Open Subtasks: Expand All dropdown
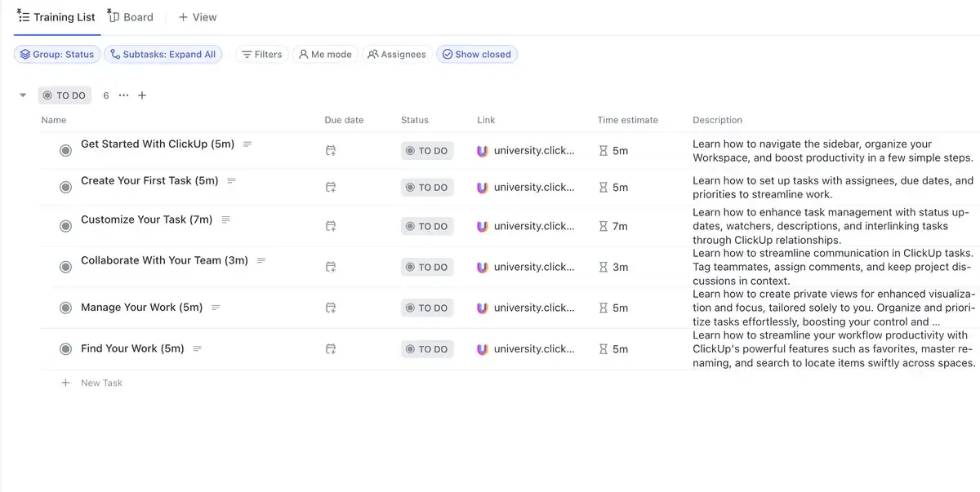Screen dimensions: 980x492 [163, 55]
